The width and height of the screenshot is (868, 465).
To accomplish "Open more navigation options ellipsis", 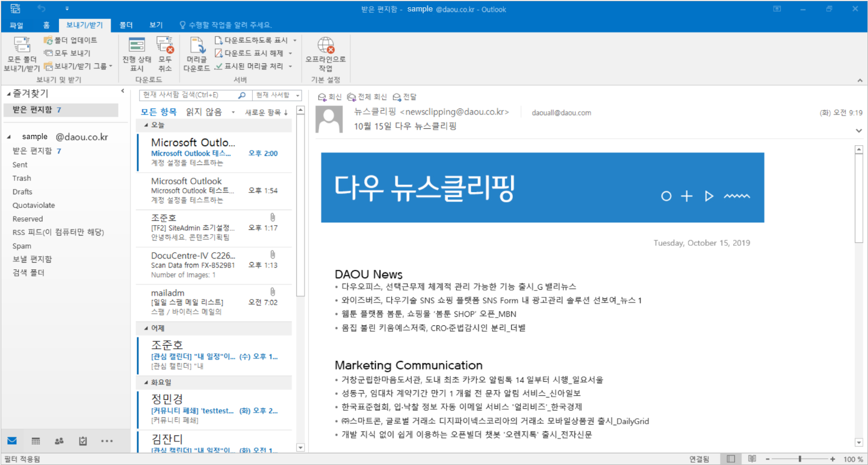I will point(107,441).
